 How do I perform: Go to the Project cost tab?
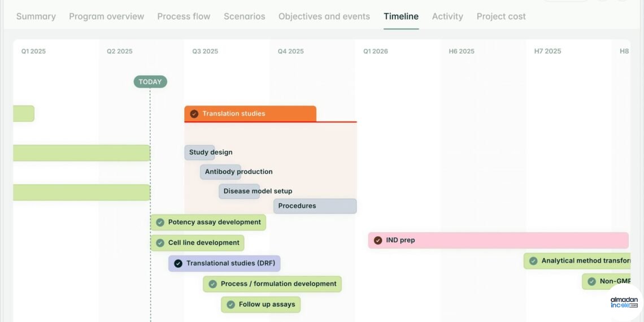click(501, 16)
